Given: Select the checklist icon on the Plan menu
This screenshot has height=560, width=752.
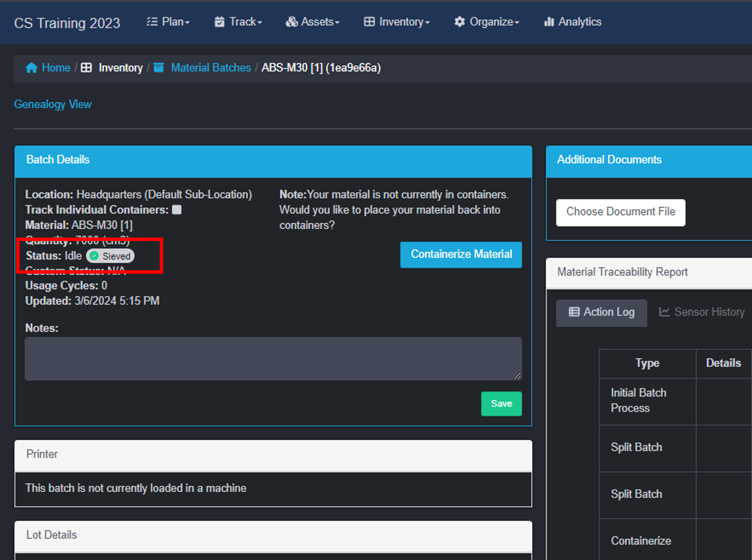Looking at the screenshot, I should [153, 22].
